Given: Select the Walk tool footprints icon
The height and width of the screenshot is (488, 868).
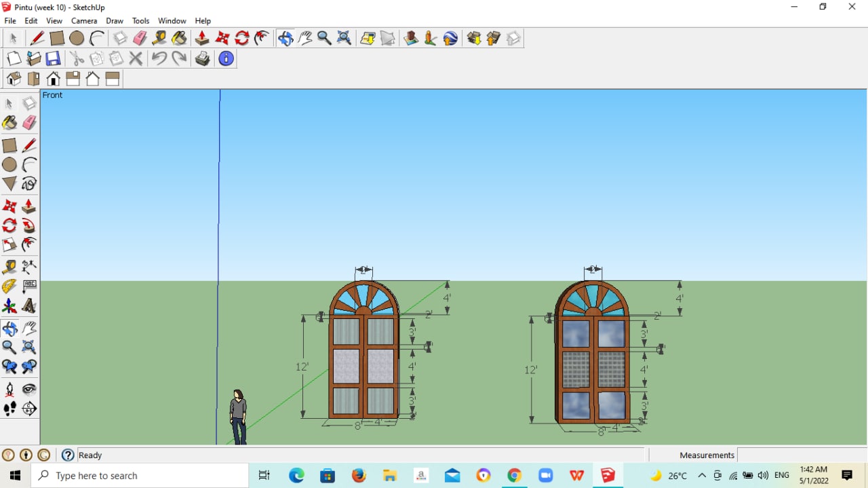Looking at the screenshot, I should tap(9, 409).
